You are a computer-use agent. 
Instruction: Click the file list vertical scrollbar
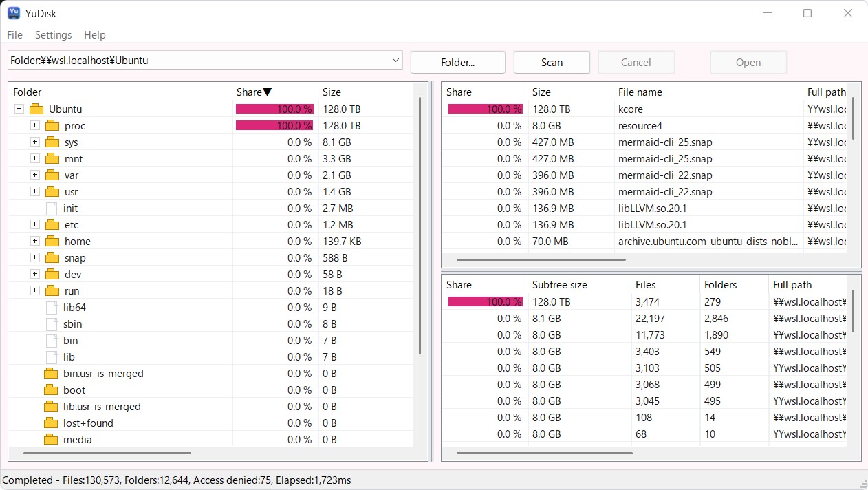tap(854, 118)
